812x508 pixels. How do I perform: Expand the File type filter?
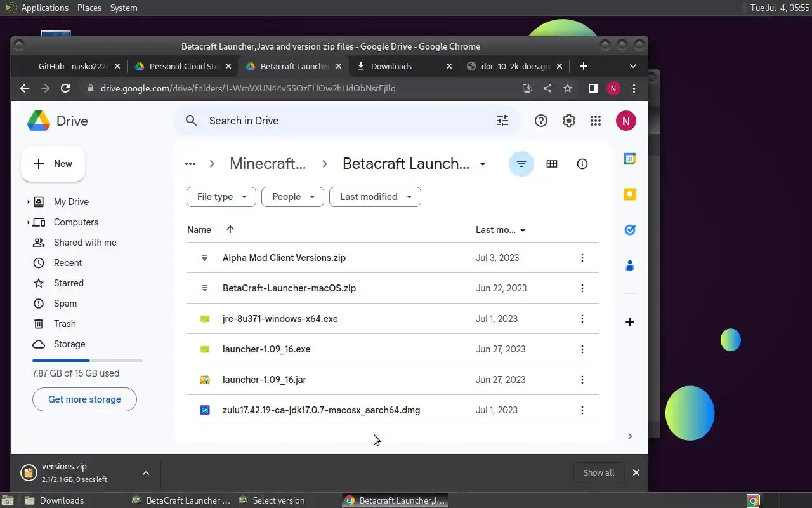pos(221,197)
